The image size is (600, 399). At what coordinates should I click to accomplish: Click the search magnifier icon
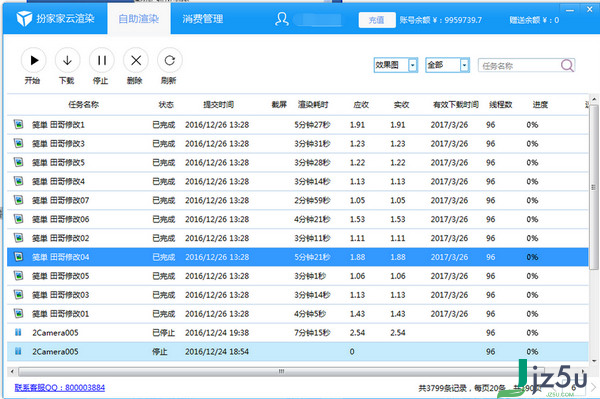click(567, 65)
